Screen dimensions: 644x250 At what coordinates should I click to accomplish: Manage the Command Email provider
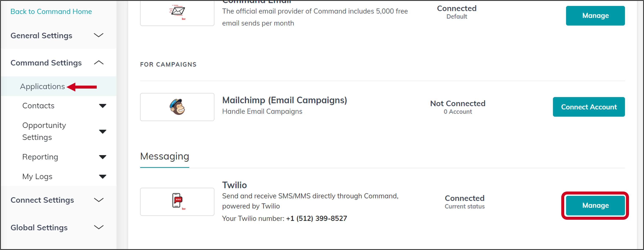point(595,16)
